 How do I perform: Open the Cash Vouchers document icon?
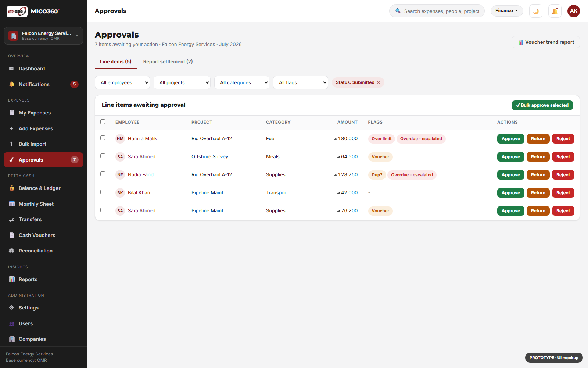[x=11, y=235]
